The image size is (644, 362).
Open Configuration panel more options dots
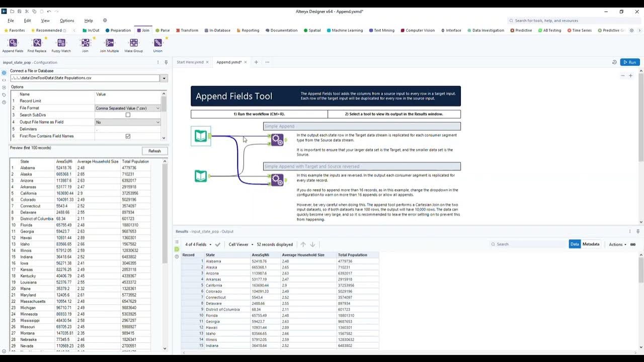tap(158, 62)
